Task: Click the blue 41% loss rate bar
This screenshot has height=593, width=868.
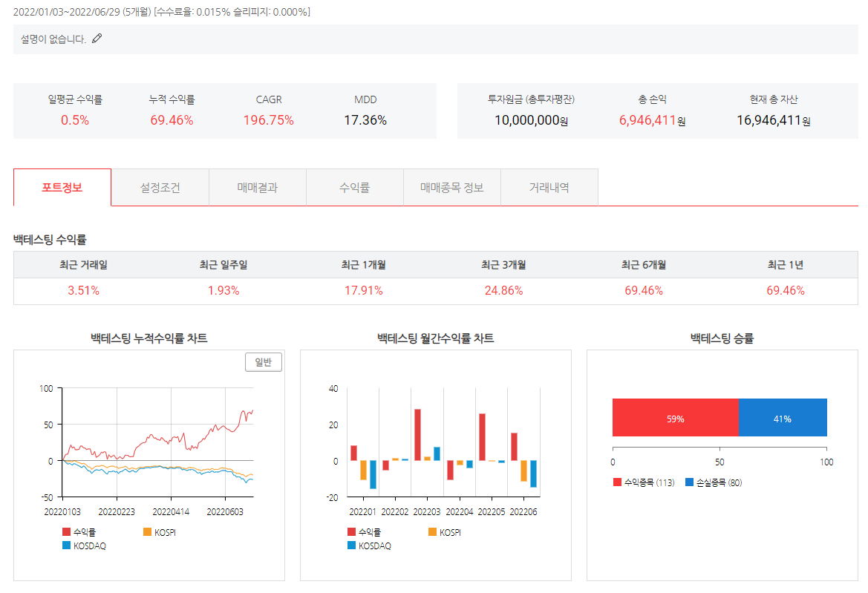Action: [783, 418]
